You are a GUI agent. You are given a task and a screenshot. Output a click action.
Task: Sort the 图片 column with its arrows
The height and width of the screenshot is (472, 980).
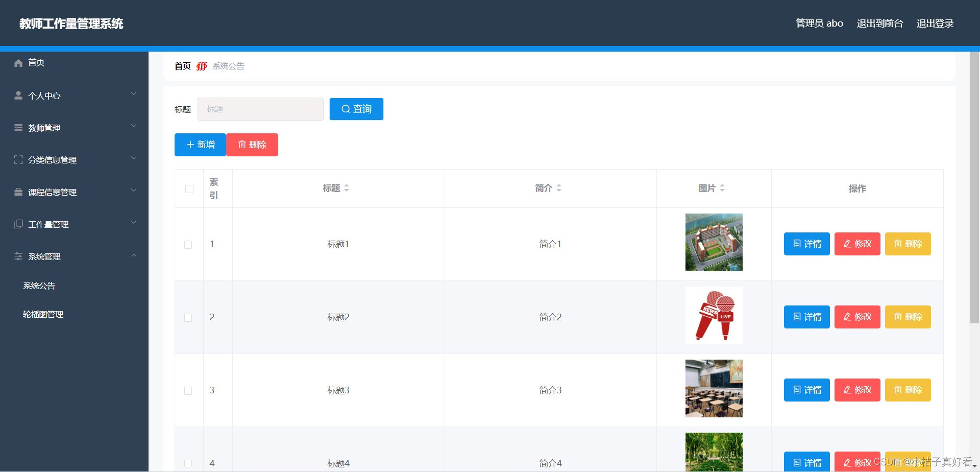click(722, 188)
